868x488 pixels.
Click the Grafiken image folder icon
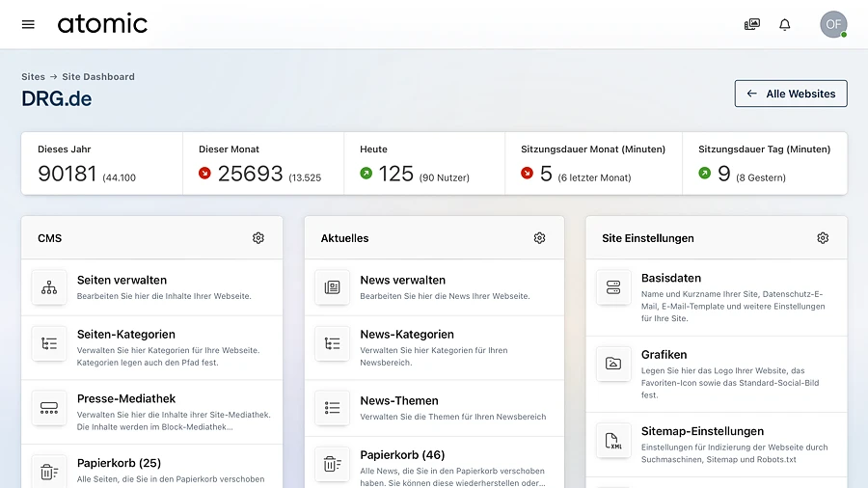tap(613, 364)
